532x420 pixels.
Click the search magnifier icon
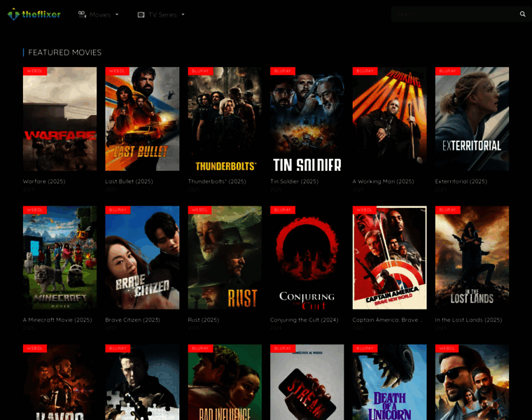click(x=522, y=14)
